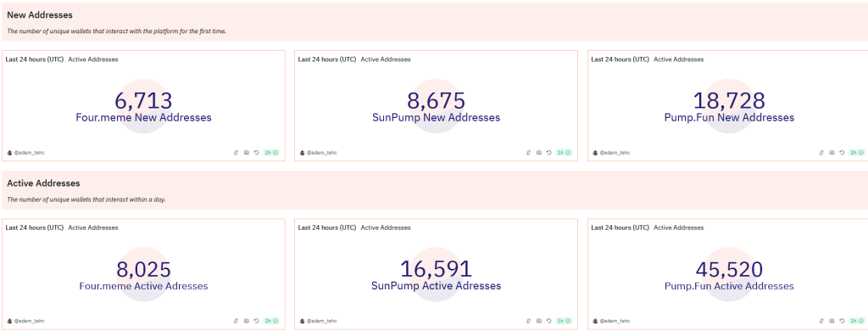Camera screenshot icon on SunPump Active Adresses card
The width and height of the screenshot is (868, 331).
538,321
